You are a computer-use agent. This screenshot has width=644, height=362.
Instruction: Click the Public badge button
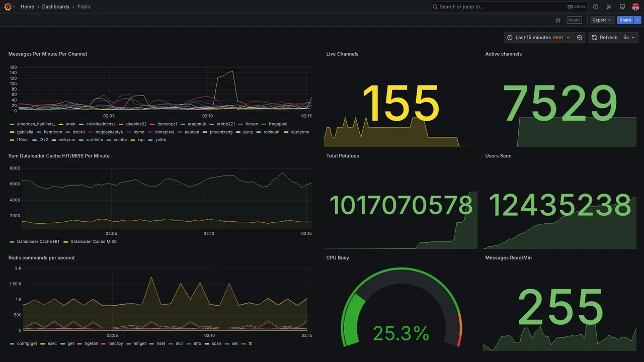[x=574, y=20]
